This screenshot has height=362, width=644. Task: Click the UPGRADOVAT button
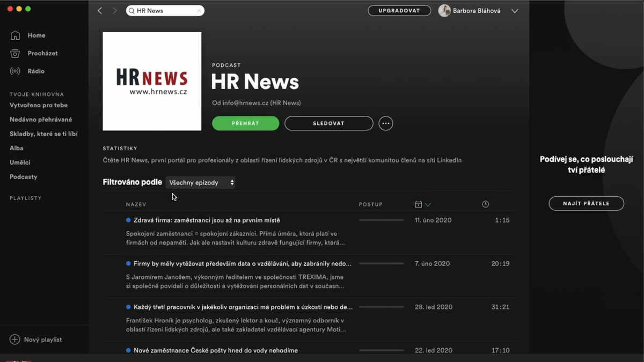(x=399, y=11)
